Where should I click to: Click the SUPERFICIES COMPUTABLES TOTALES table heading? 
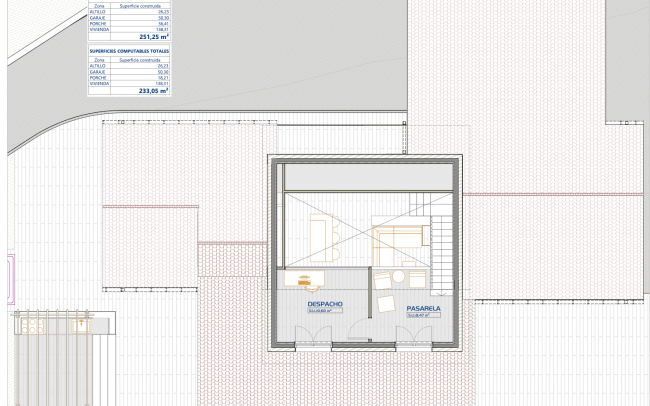pos(128,50)
